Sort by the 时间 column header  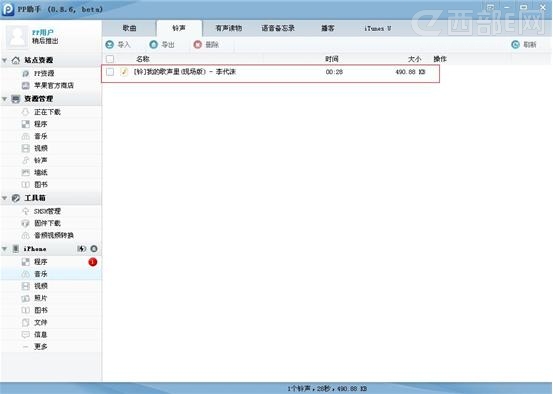[332, 59]
